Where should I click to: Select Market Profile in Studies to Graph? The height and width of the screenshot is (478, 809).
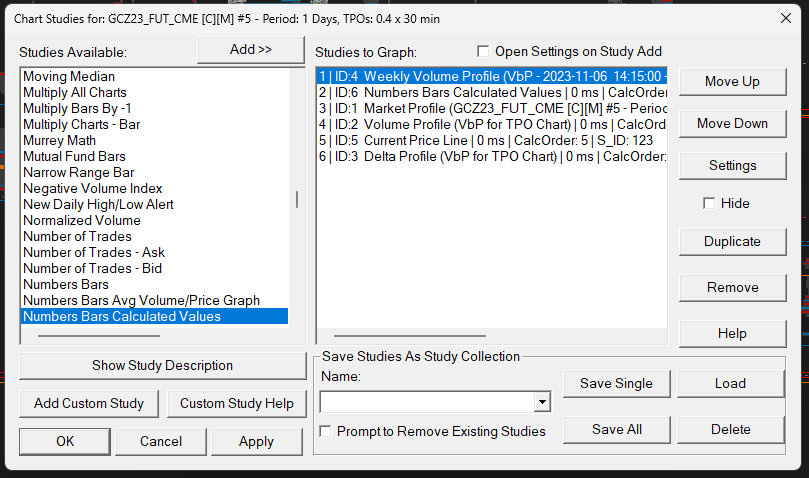pos(490,108)
